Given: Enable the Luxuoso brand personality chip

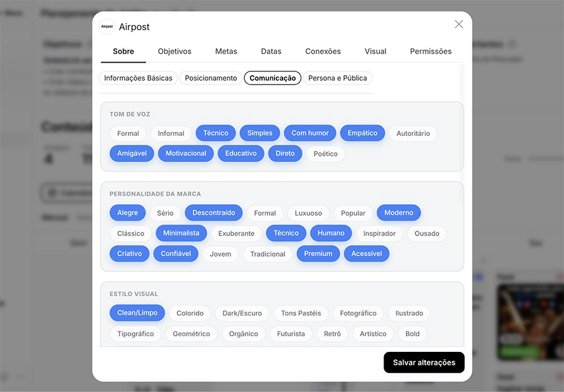Looking at the screenshot, I should [308, 213].
